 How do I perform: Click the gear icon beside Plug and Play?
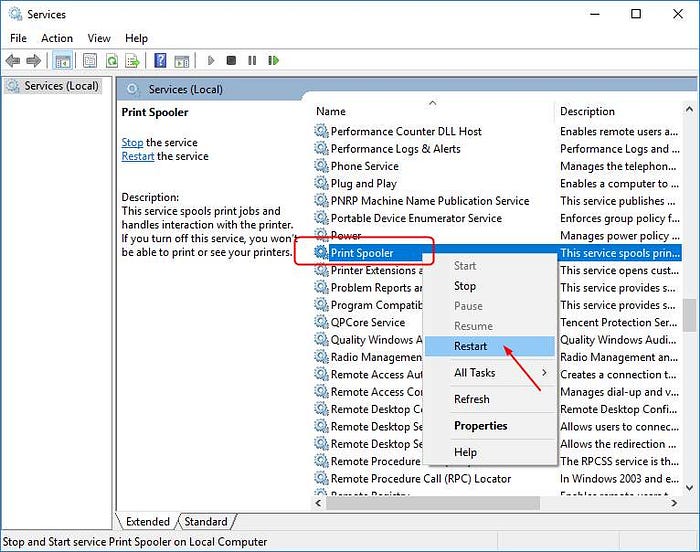click(321, 183)
